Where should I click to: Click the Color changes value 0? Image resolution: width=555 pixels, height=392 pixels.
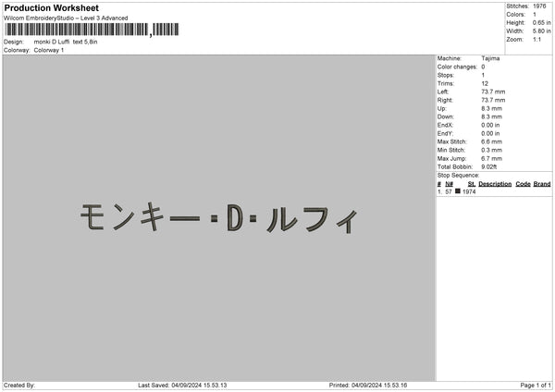click(483, 67)
